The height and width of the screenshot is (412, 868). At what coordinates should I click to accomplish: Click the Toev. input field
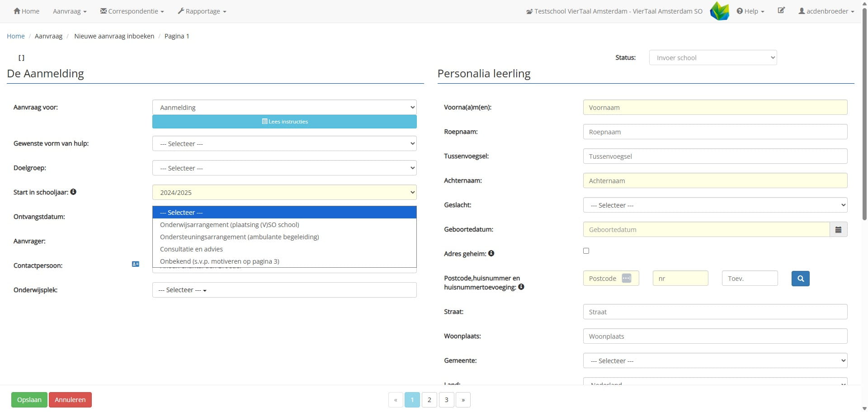pyautogui.click(x=750, y=278)
